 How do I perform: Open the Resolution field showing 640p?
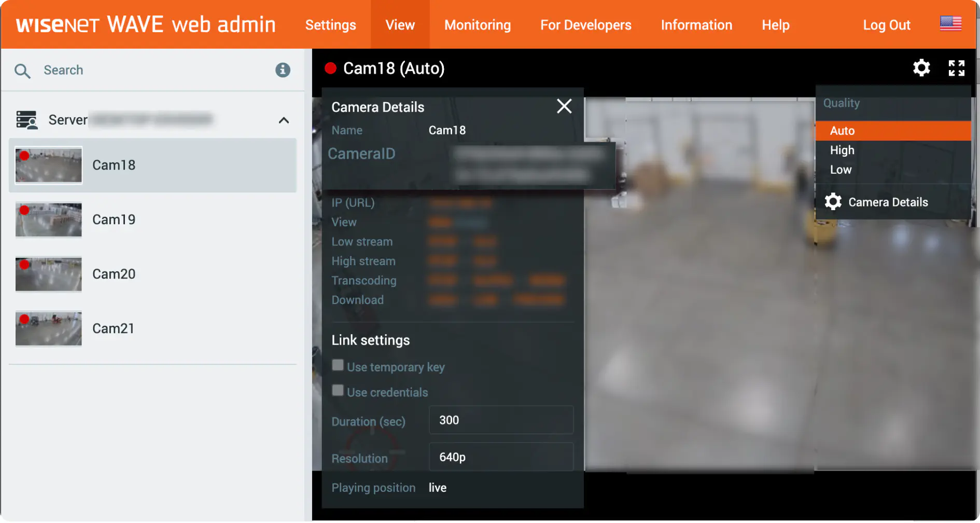click(x=501, y=457)
